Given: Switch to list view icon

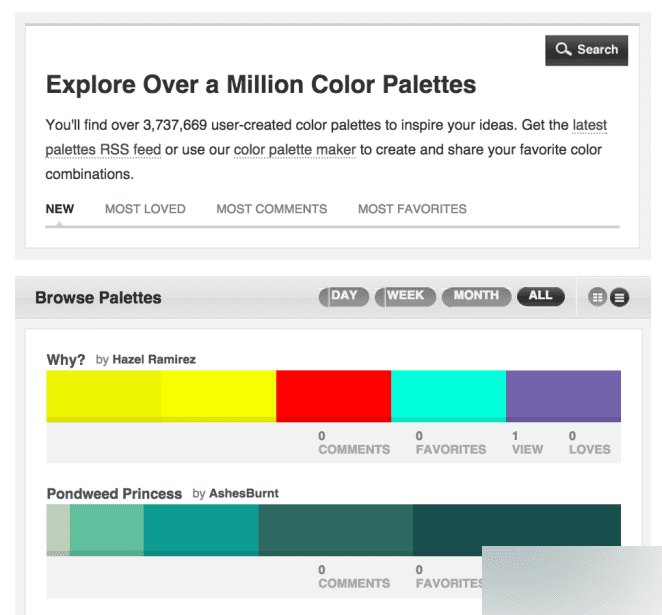Looking at the screenshot, I should [x=620, y=297].
